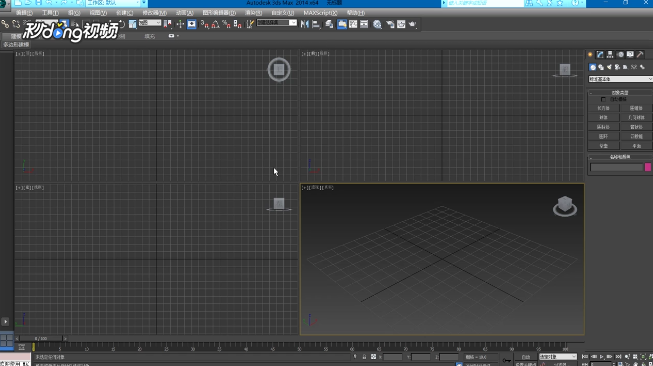The image size is (653, 366).
Task: Open Named Selection Sets dropdown
Action: click(277, 22)
